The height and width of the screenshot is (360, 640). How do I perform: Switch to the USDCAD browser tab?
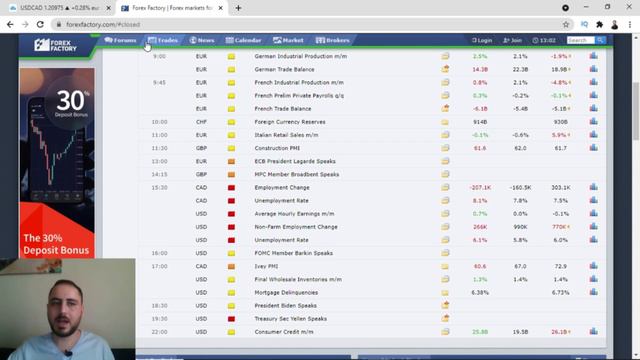[60, 8]
